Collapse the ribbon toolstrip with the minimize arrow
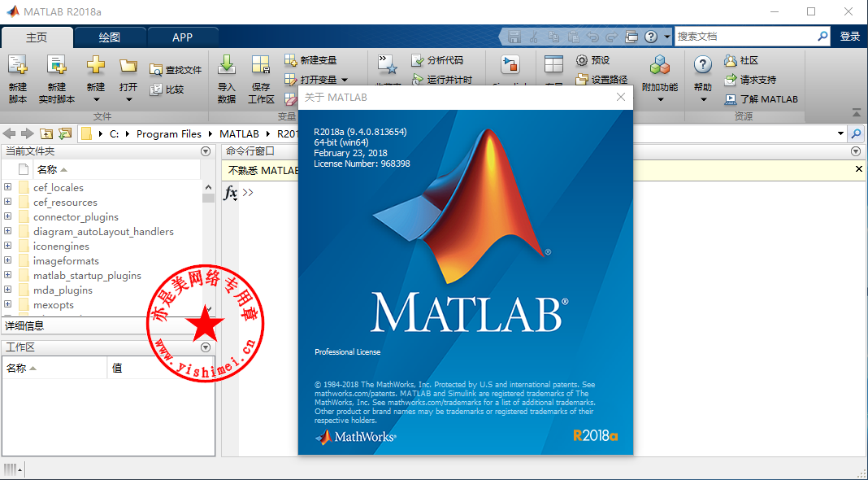Viewport: 868px width, 480px height. pos(857,112)
